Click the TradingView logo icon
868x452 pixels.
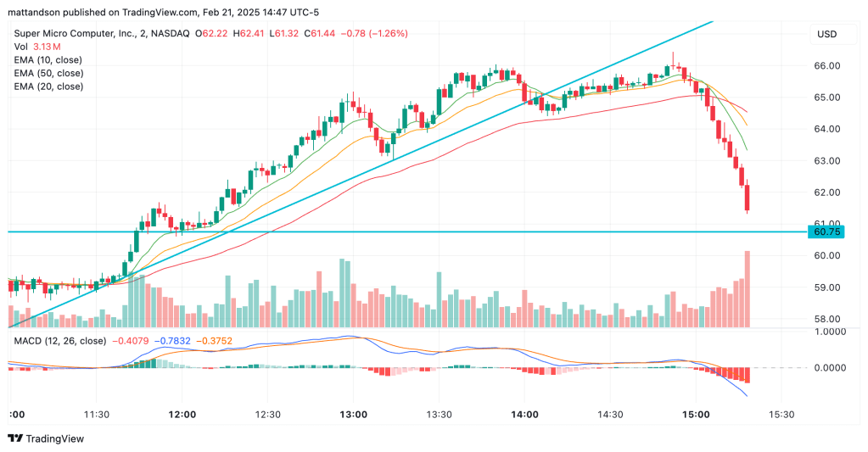15,438
